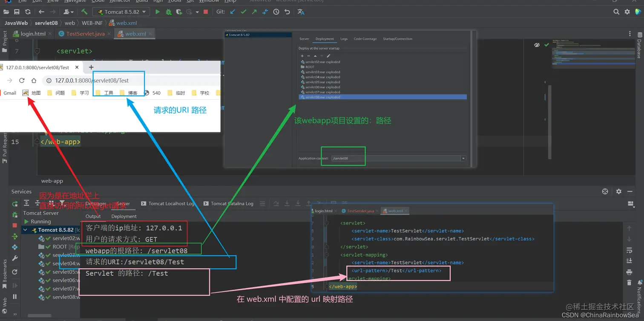Open editor tabs more-options three dots

coord(630,34)
